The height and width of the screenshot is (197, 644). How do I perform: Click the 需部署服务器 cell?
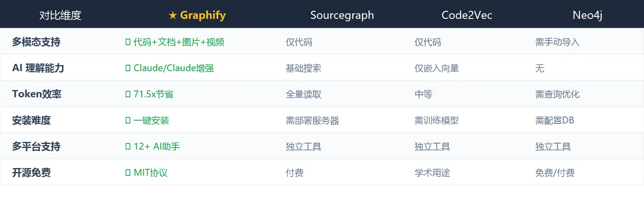[312, 120]
